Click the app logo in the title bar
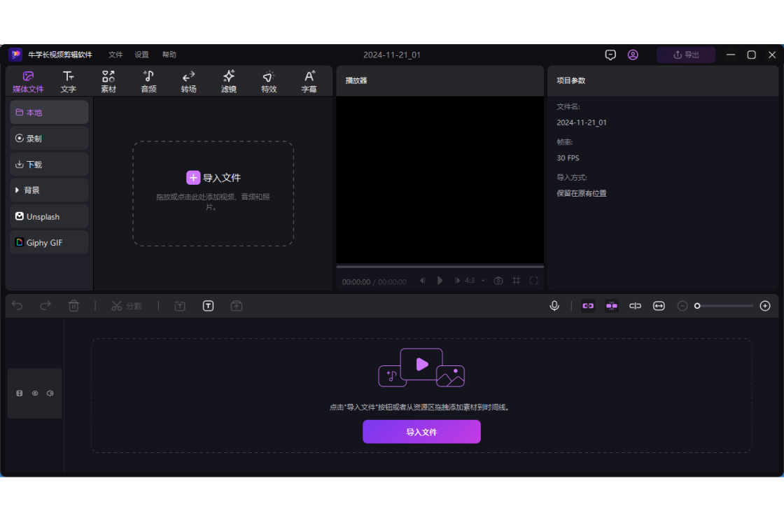 tap(15, 55)
